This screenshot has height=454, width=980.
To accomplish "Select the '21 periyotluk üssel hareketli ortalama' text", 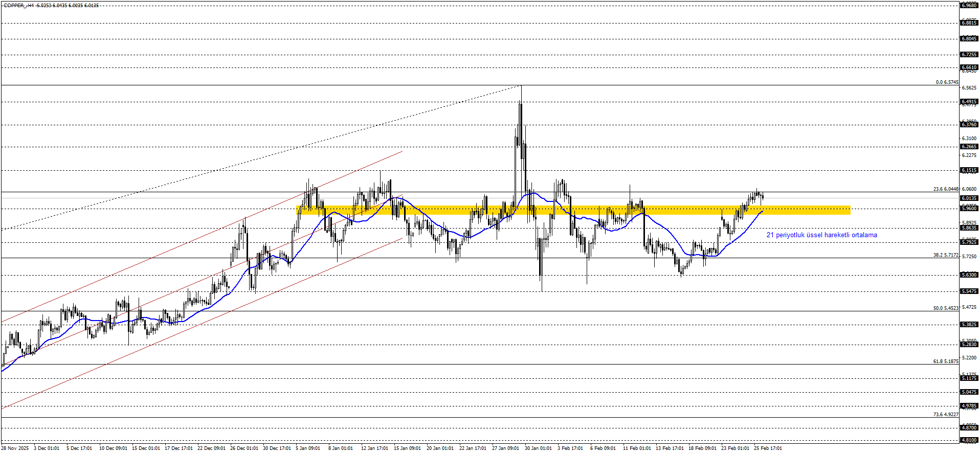I will 821,235.
